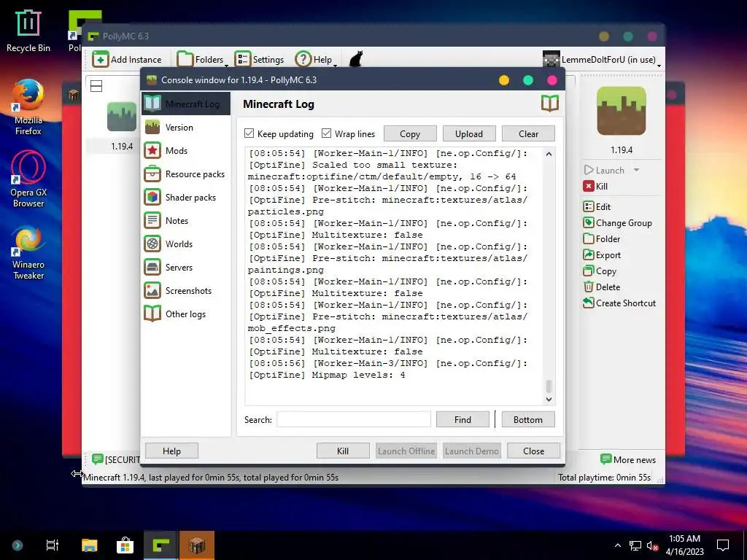Click the Export icon in right panel
747x560 pixels.
coord(589,254)
